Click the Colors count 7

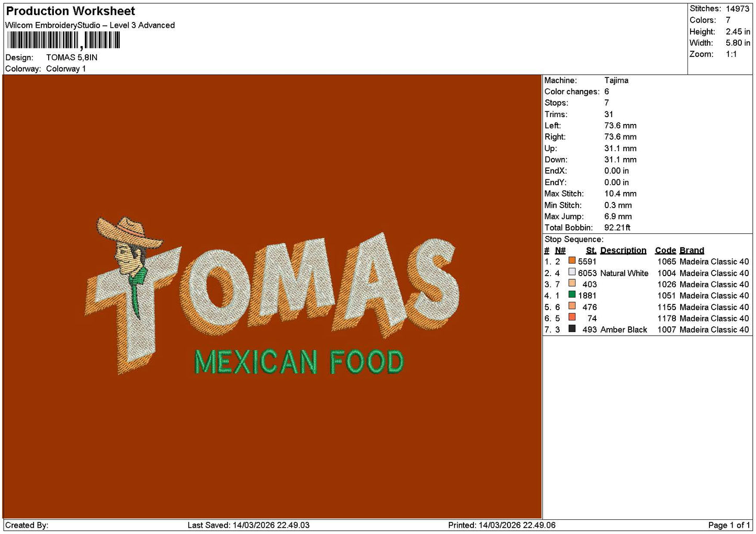[x=728, y=20]
